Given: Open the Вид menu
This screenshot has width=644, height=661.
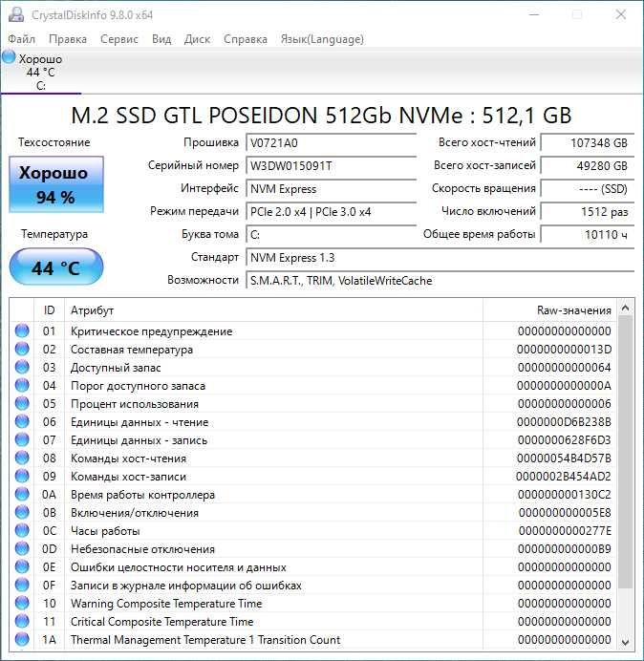Looking at the screenshot, I should pyautogui.click(x=161, y=39).
